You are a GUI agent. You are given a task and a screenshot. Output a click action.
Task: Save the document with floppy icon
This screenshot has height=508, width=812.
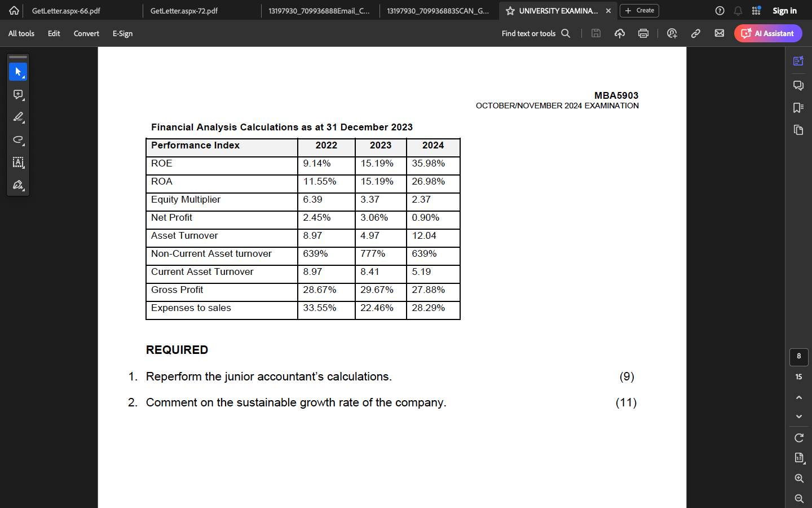[596, 33]
